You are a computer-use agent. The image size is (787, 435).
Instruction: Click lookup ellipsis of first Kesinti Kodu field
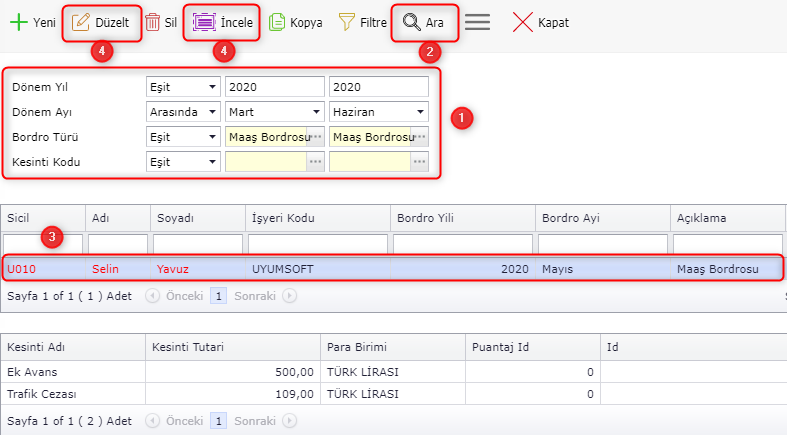[x=316, y=162]
